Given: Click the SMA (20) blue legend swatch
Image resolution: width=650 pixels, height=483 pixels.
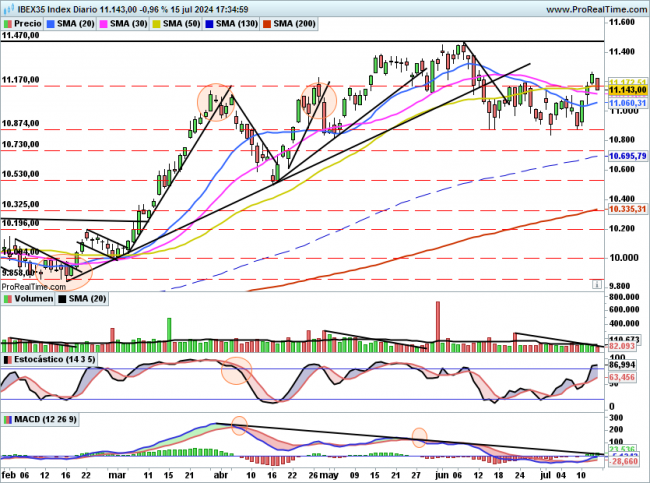Looking at the screenshot, I should point(54,21).
